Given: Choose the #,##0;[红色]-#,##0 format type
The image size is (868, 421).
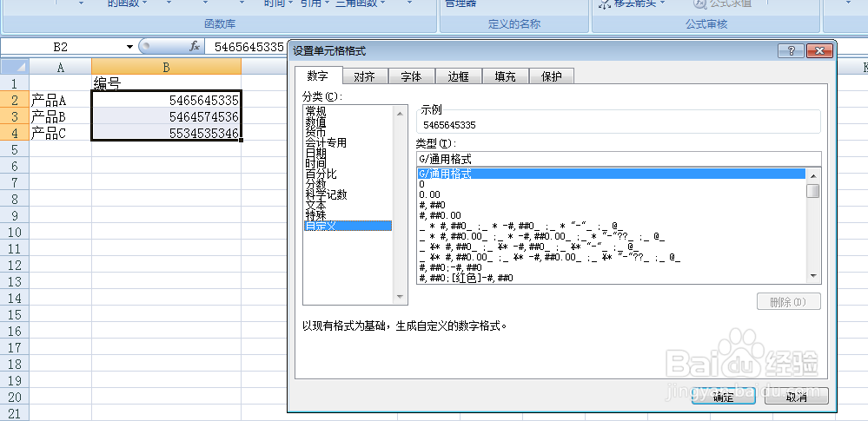Looking at the screenshot, I should pyautogui.click(x=612, y=278).
